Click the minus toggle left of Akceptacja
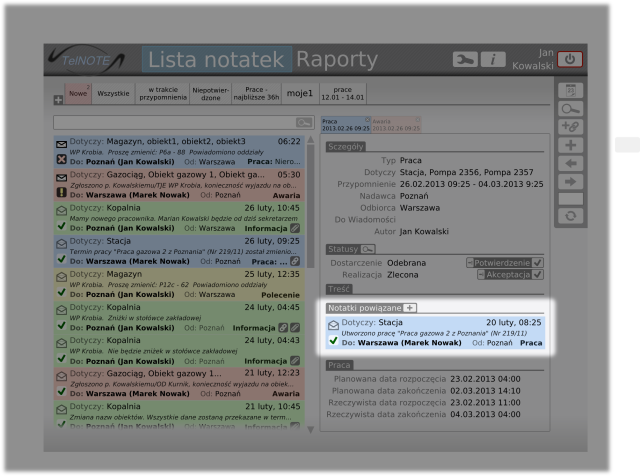This screenshot has width=640, height=476. click(x=481, y=275)
